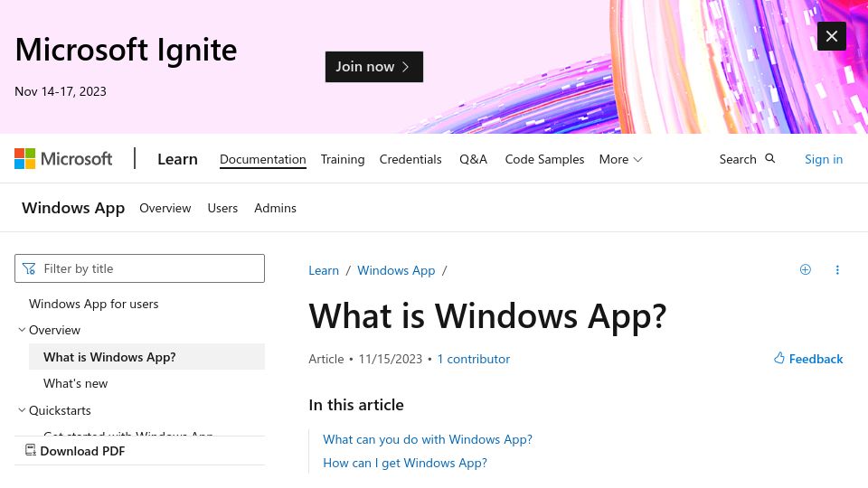Open the Users sub-navigation item
The image size is (868, 488).
(x=222, y=208)
